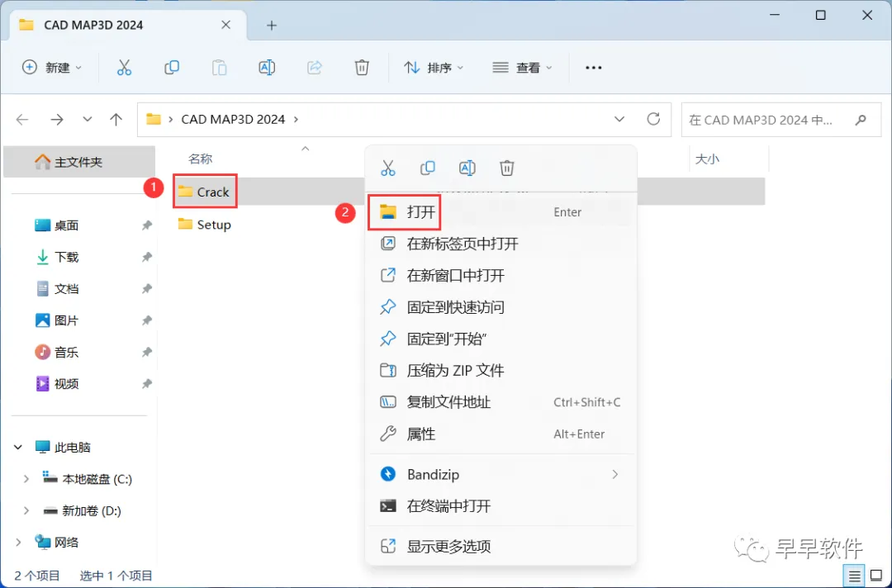This screenshot has height=588, width=892.
Task: Click the Delete trash icon in toolbar
Action: 362,68
